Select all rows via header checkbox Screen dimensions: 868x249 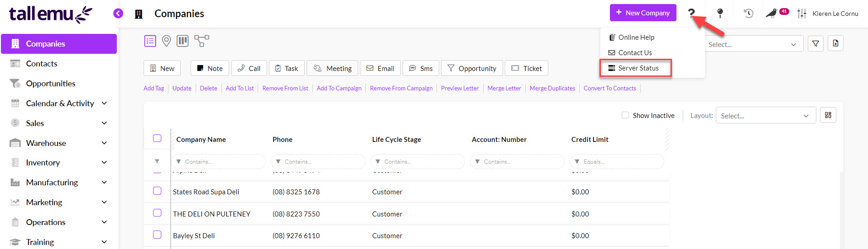click(157, 138)
